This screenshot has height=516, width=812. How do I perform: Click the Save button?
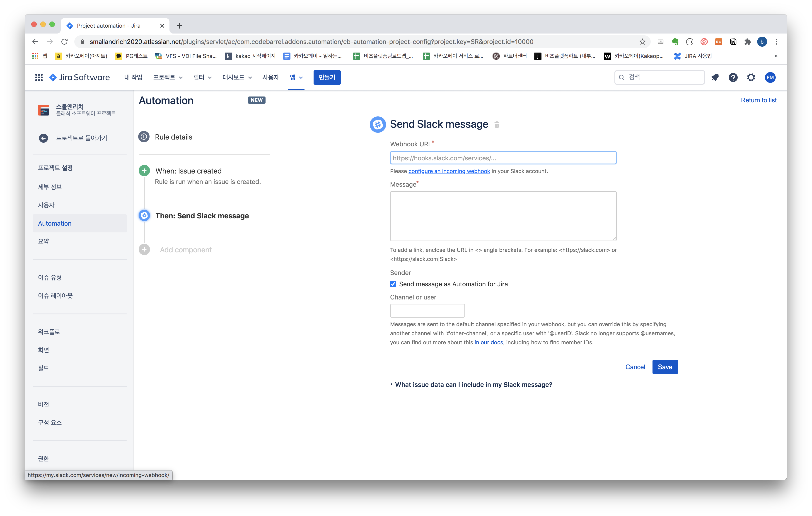point(665,367)
